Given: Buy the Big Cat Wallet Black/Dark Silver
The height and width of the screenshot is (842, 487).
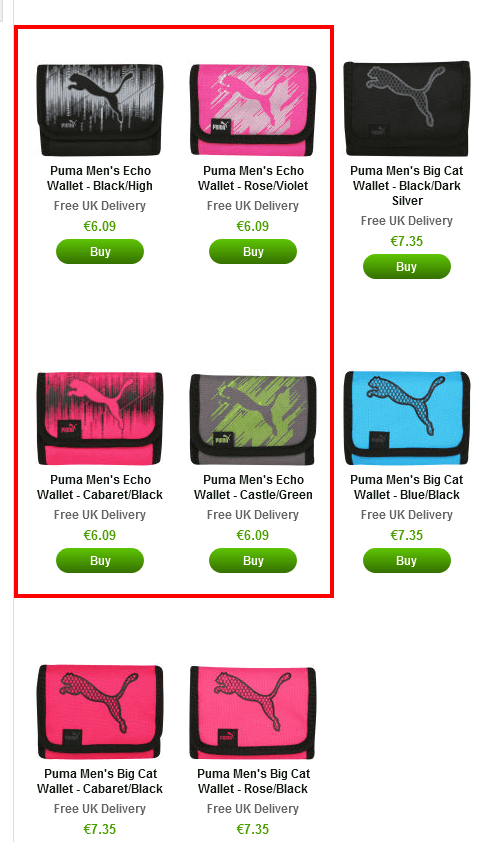Looking at the screenshot, I should click(406, 267).
